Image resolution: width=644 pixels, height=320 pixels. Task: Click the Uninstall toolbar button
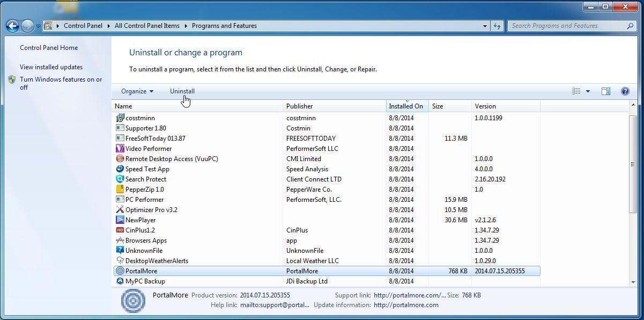(182, 91)
